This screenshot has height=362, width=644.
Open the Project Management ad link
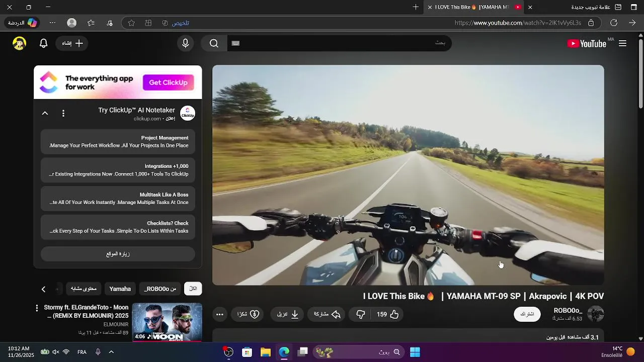tap(118, 142)
